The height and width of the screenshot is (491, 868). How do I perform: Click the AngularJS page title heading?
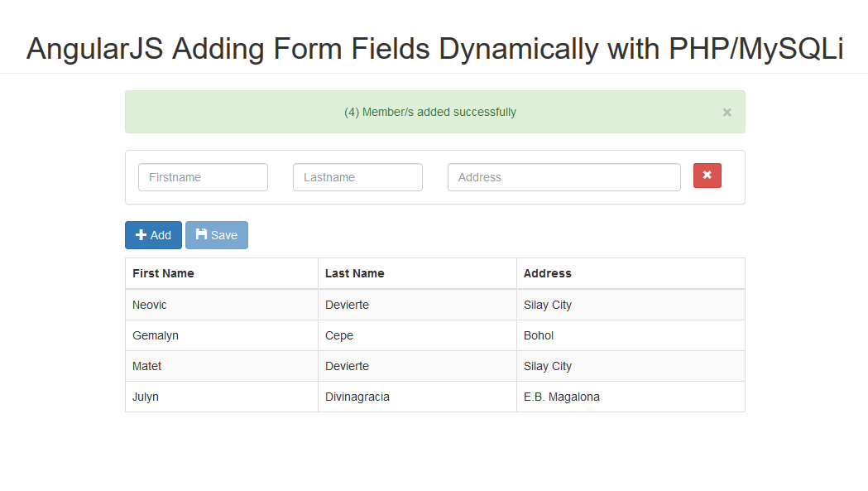pyautogui.click(x=434, y=50)
